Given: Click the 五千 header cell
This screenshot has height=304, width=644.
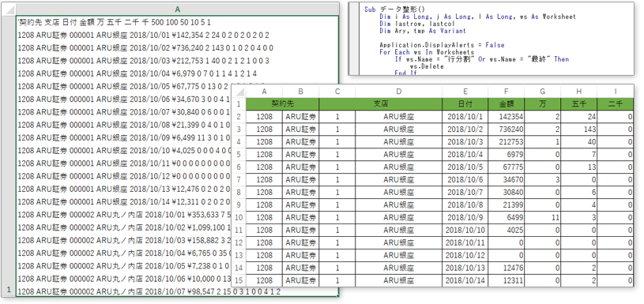Looking at the screenshot, I should coord(578,104).
